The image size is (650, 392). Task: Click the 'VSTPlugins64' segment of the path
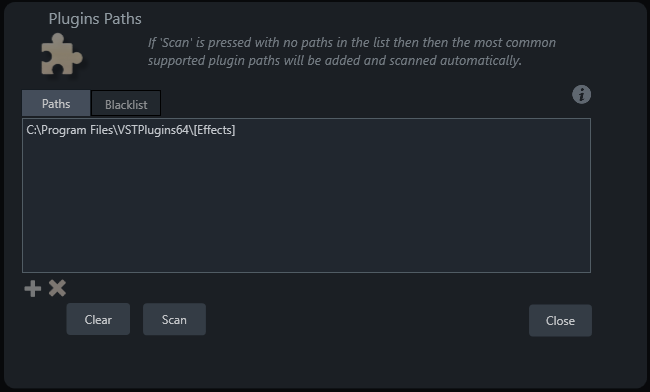[x=153, y=130]
